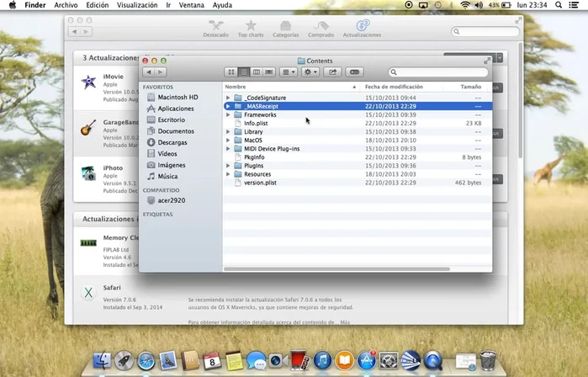Switch Finder to list view
The height and width of the screenshot is (377, 588).
(244, 72)
